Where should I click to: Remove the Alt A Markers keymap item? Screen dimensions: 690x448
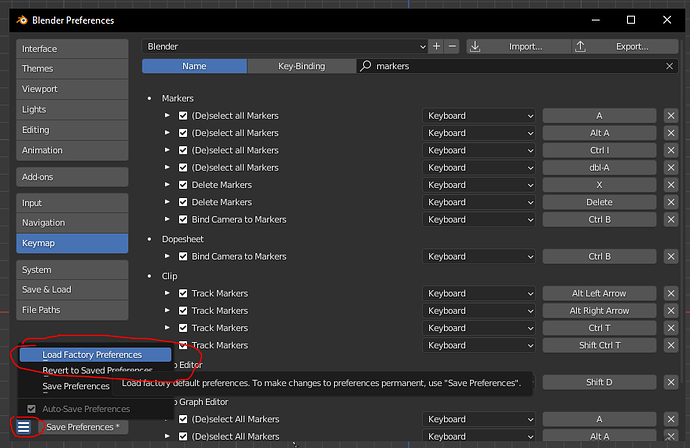671,133
